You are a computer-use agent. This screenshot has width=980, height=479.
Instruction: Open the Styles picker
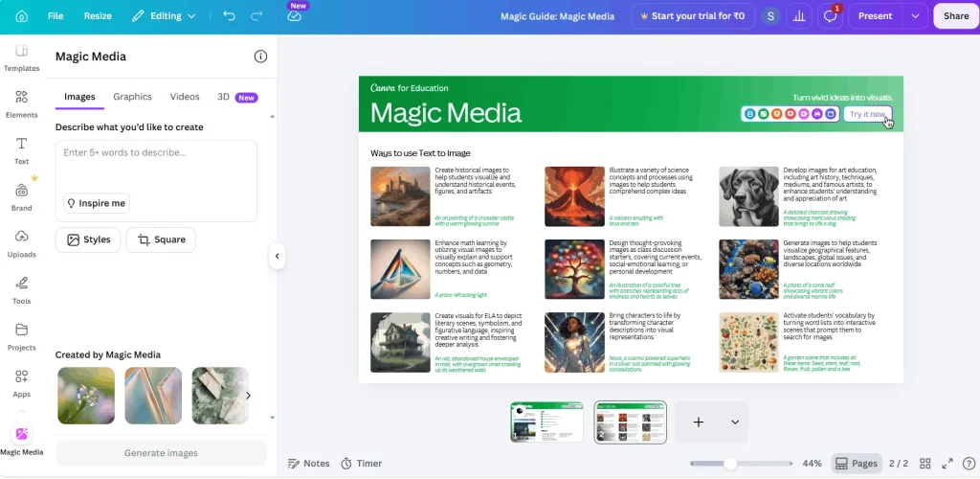88,239
